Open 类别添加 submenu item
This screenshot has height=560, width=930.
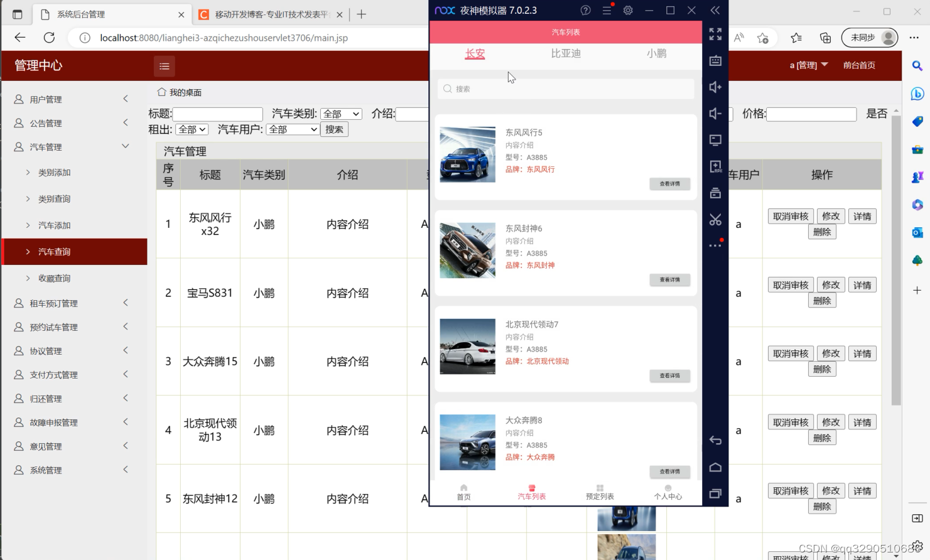(54, 173)
